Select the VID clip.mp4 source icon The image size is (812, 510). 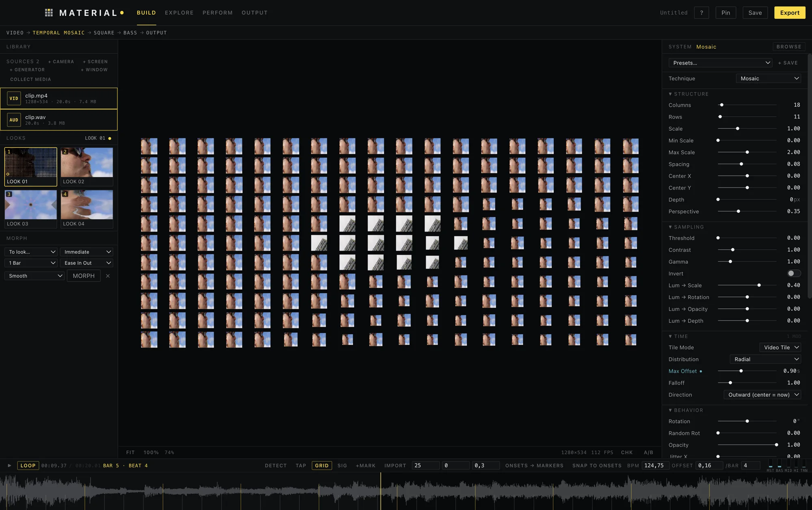(x=14, y=98)
